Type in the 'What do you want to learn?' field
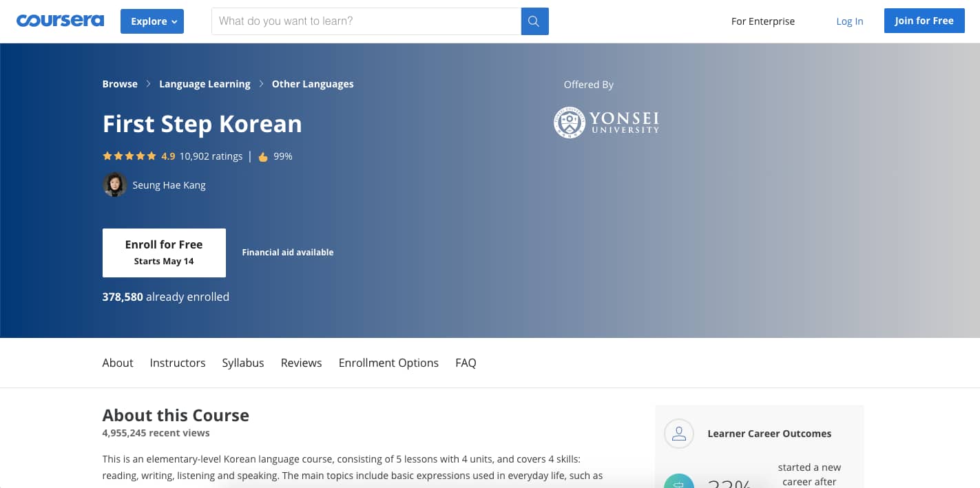 [366, 21]
